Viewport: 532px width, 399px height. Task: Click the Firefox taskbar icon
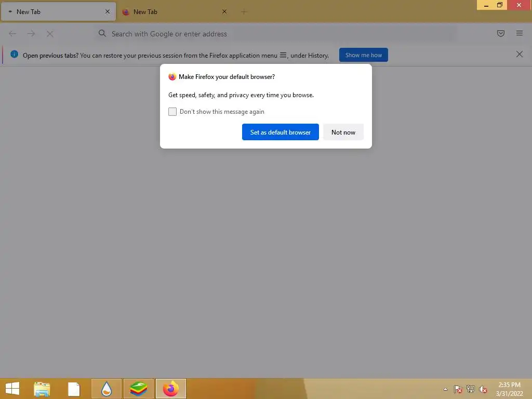click(x=171, y=389)
